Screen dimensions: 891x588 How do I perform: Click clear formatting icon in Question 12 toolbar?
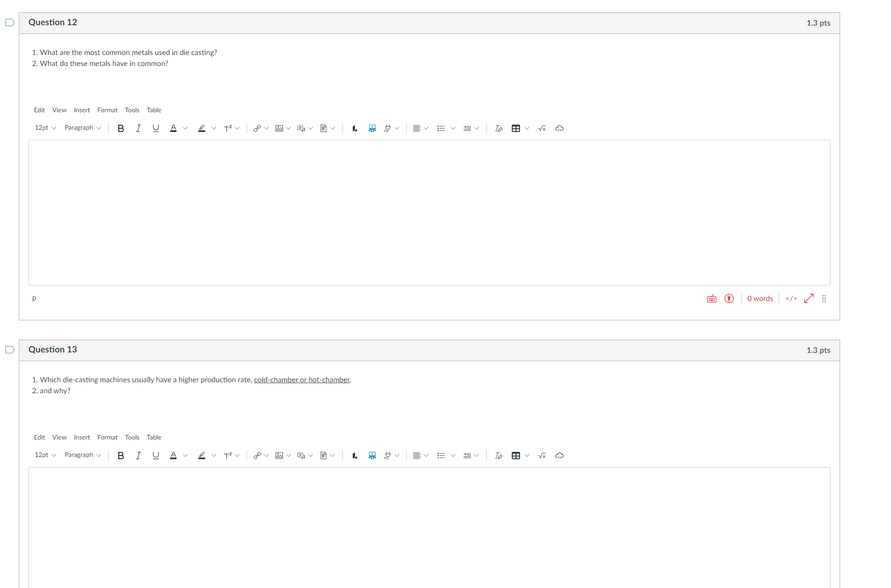[x=498, y=128]
